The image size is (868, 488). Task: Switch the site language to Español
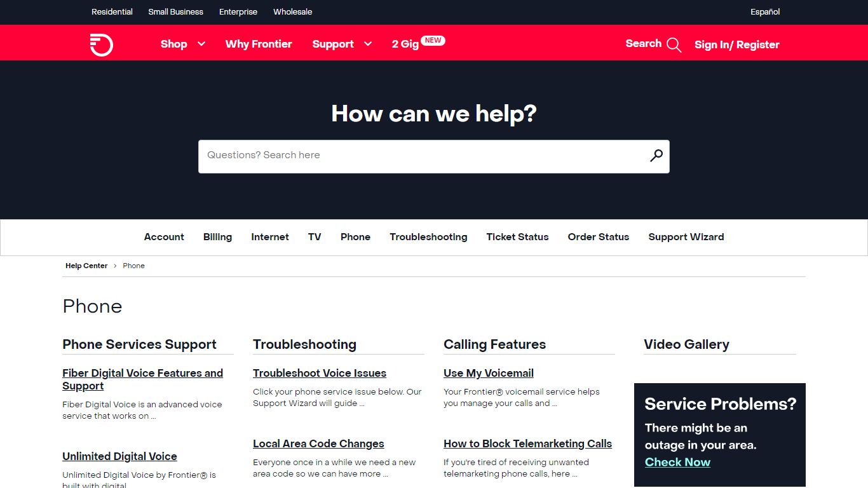[765, 12]
